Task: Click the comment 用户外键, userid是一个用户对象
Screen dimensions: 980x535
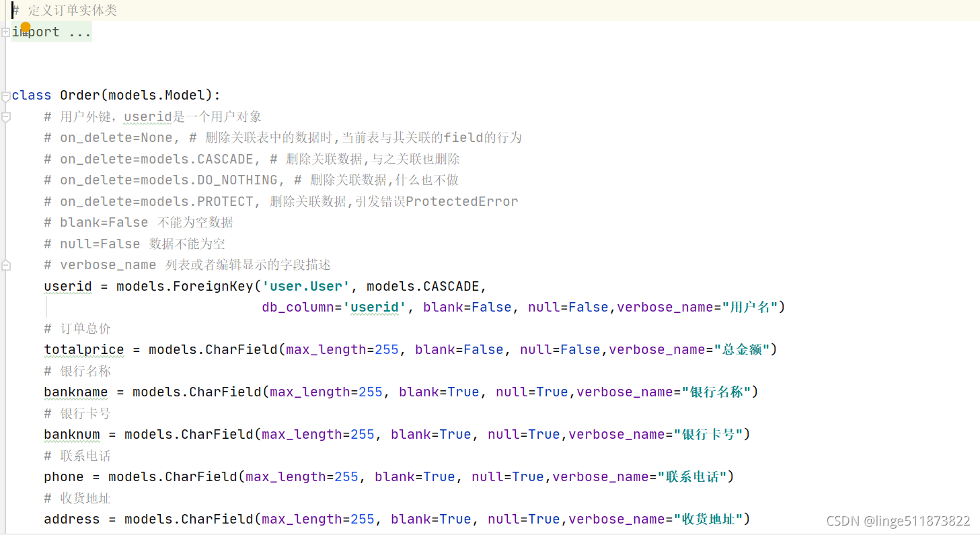Action: point(153,116)
